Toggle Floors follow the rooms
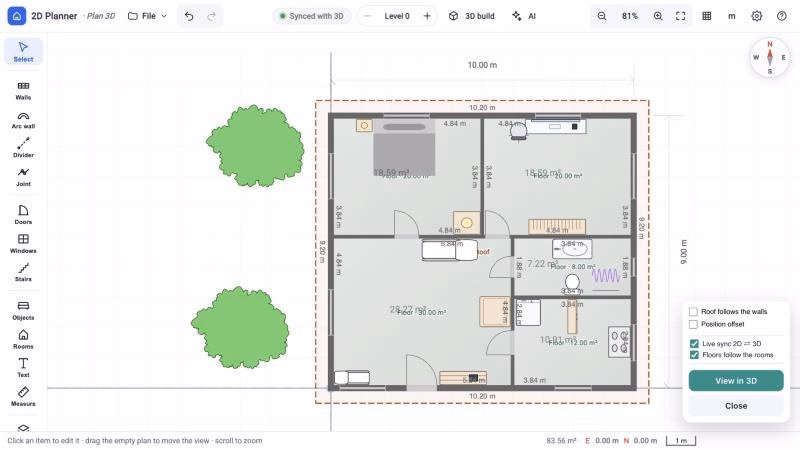Image resolution: width=800 pixels, height=450 pixels. point(694,355)
